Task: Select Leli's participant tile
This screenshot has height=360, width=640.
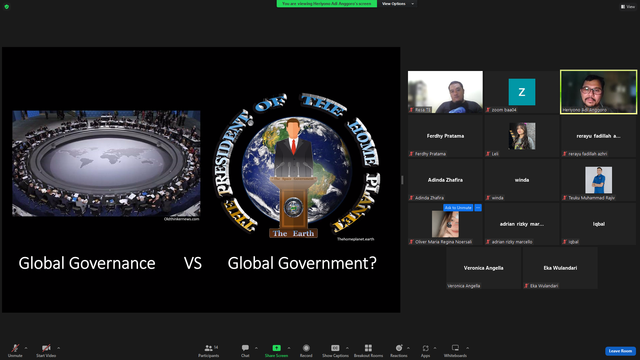Action: (x=522, y=136)
